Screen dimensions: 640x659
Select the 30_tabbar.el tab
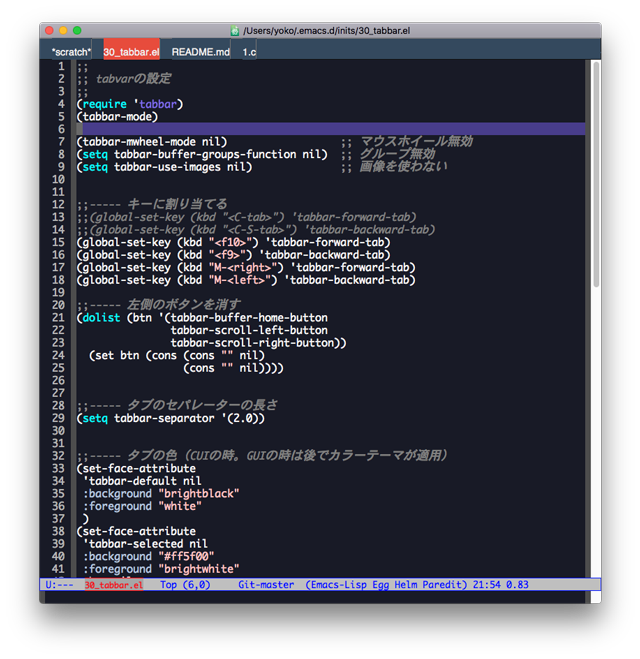click(x=132, y=52)
